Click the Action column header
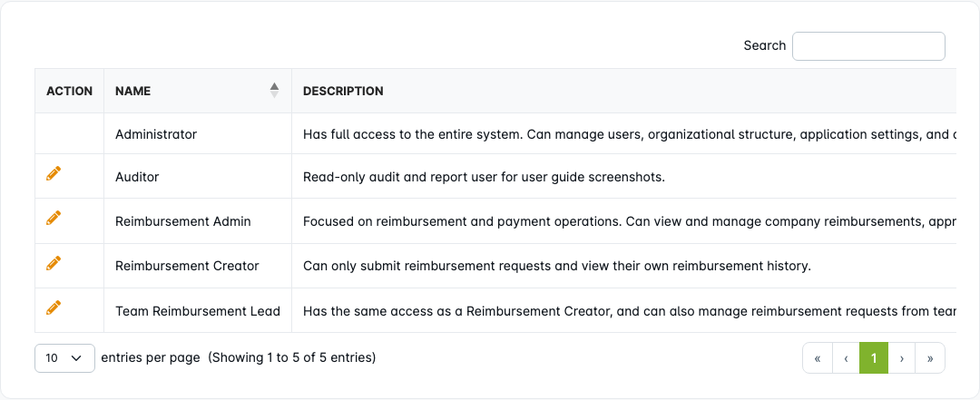Screen dimensions: 980x400 [69, 91]
